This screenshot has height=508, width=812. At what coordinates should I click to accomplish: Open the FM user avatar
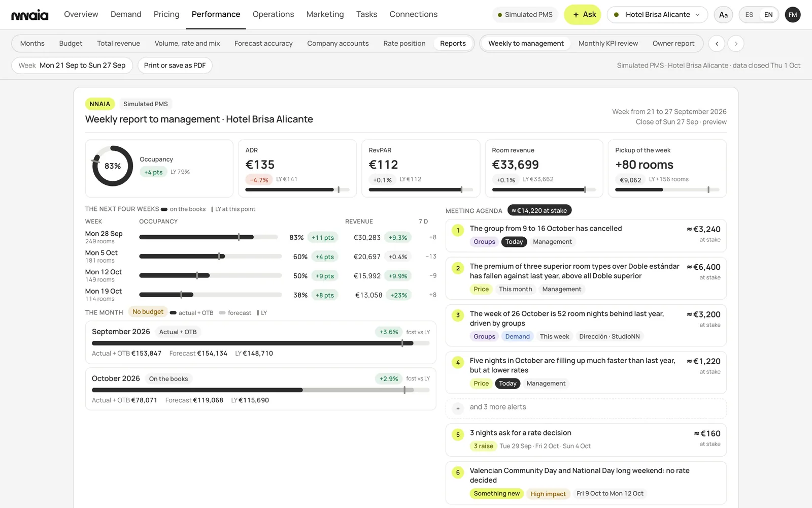coord(793,15)
